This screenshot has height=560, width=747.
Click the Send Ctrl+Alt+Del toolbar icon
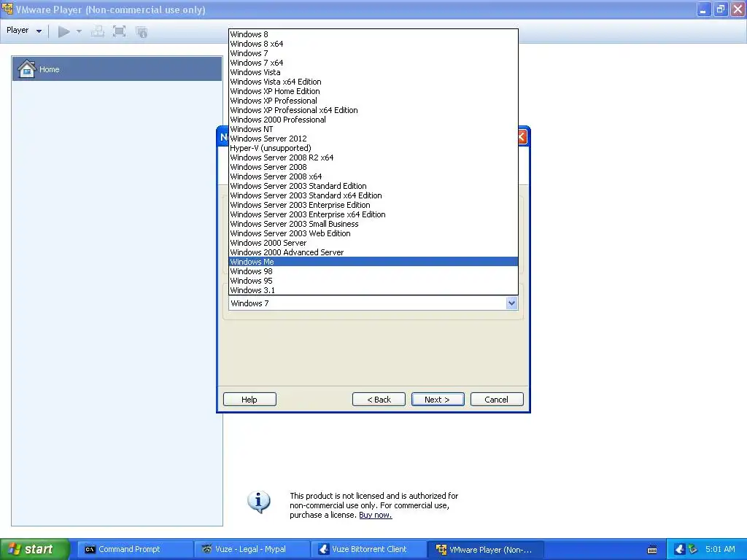[x=98, y=32]
